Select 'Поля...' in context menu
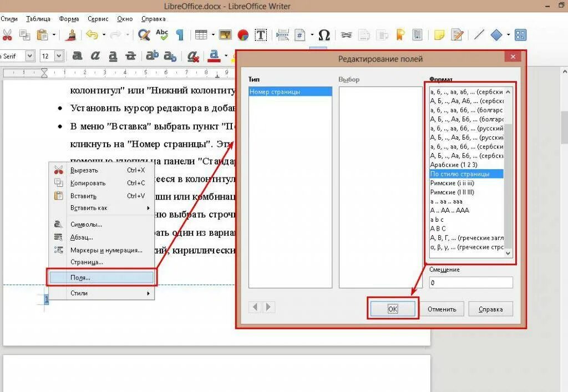 102,278
